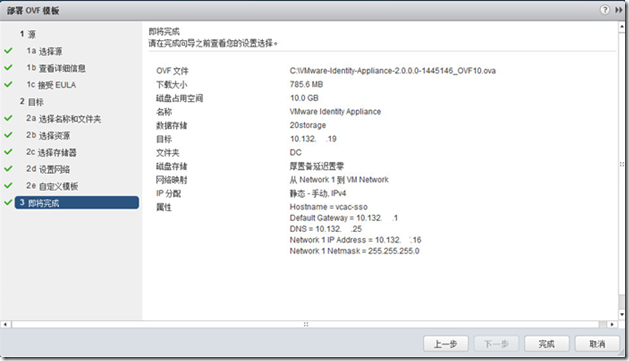
Task: Click the disabled 下一步 next button
Action: tap(496, 344)
